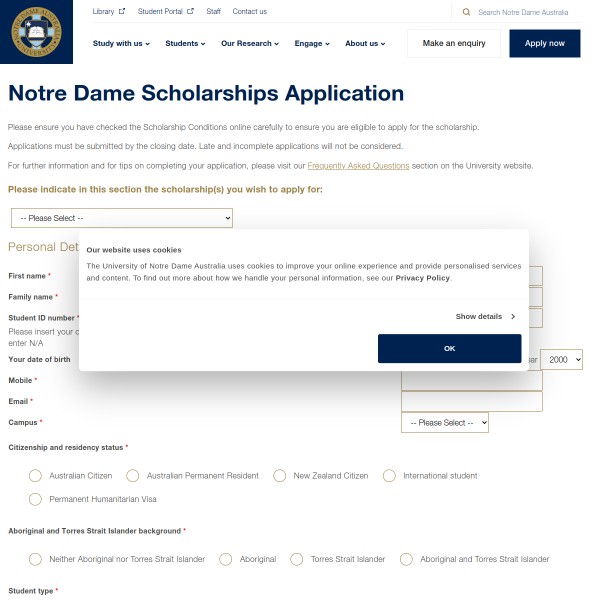Open the scholarship Please Select dropdown
Image resolution: width=600 pixels, height=600 pixels.
click(x=122, y=218)
